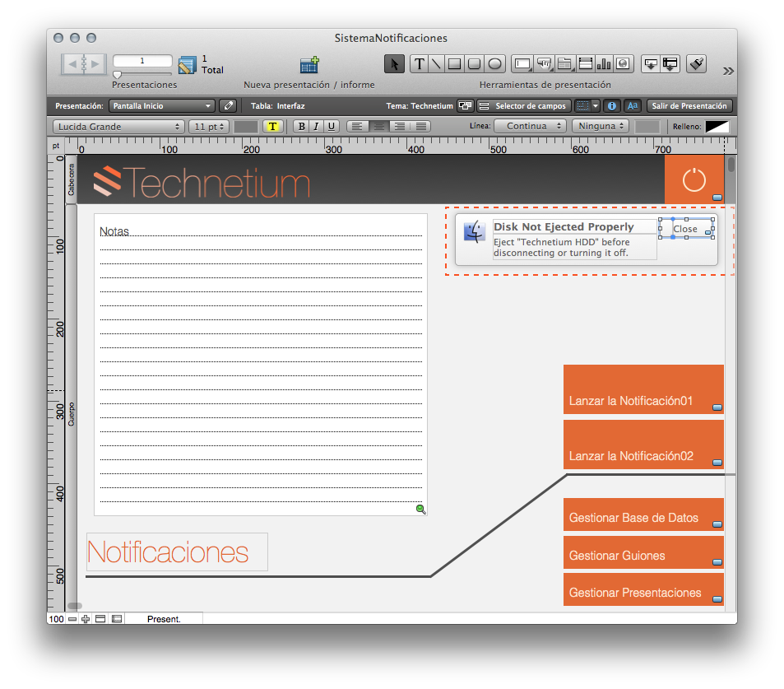
Task: Select the Text tool in the toolbar
Action: tap(419, 64)
